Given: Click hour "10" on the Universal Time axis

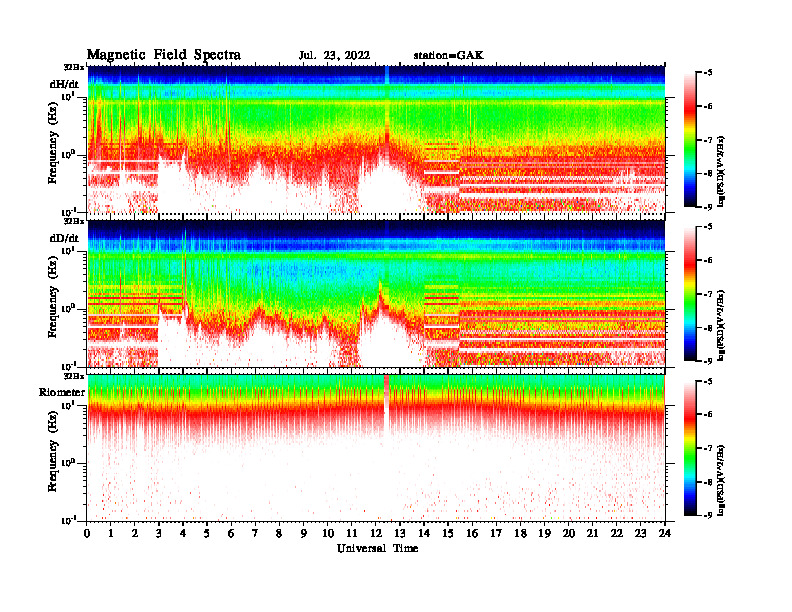Looking at the screenshot, I should (x=328, y=534).
